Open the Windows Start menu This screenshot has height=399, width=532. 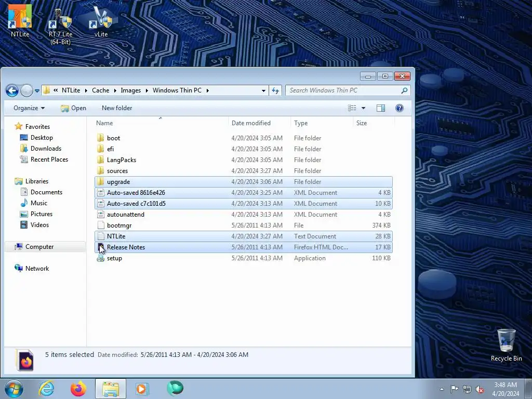point(14,389)
